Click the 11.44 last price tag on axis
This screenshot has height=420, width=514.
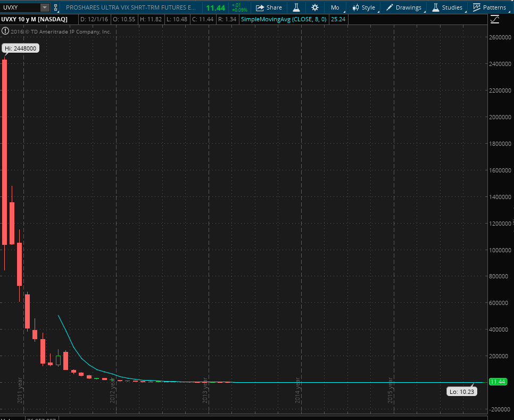[498, 382]
